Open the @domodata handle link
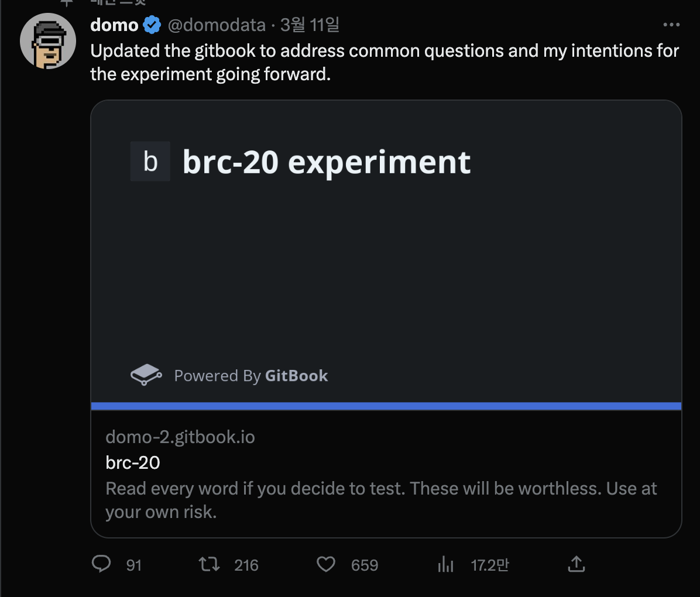This screenshot has height=597, width=700. click(x=217, y=25)
